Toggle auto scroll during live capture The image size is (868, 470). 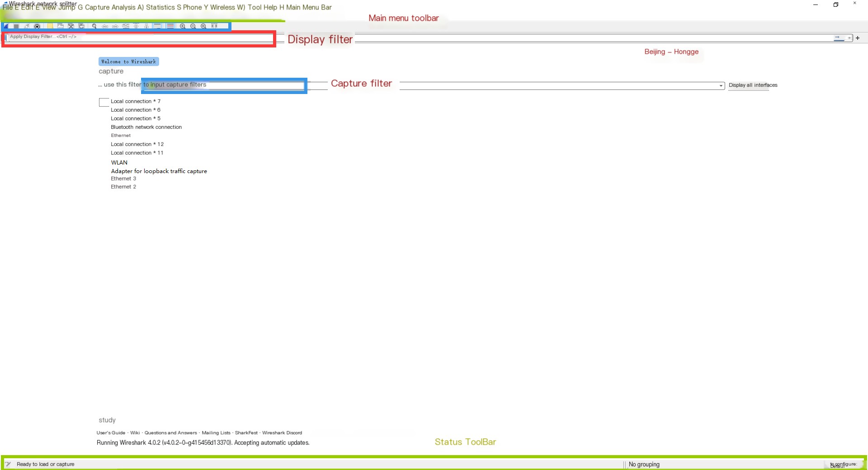point(157,26)
